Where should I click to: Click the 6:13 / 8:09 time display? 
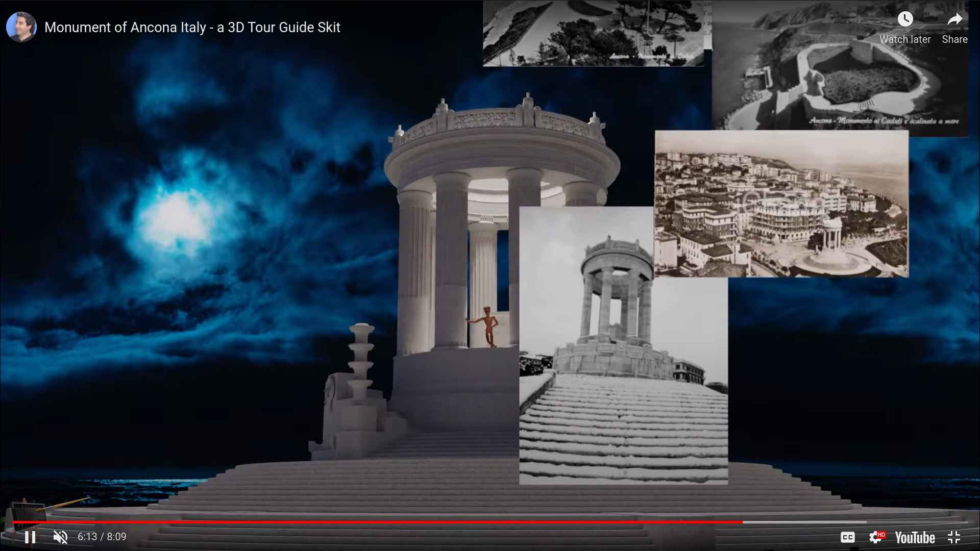click(x=102, y=537)
